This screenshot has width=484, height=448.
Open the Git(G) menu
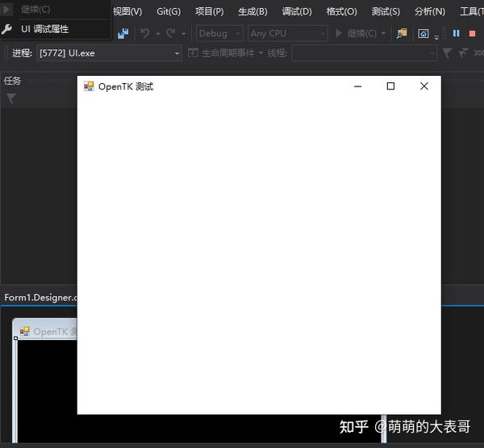[x=169, y=12]
